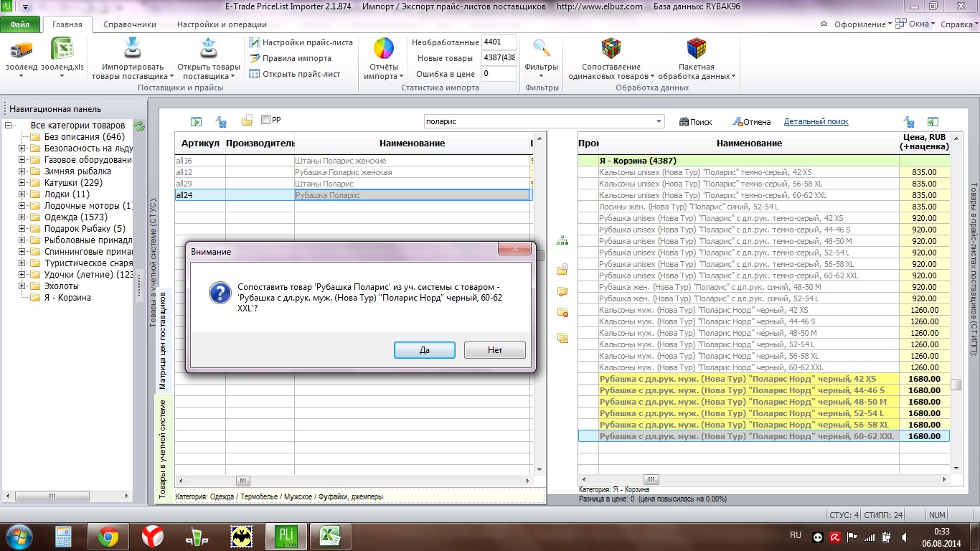Click the Импортировать товары поставщика icon
The height and width of the screenshot is (551, 980).
tap(133, 49)
